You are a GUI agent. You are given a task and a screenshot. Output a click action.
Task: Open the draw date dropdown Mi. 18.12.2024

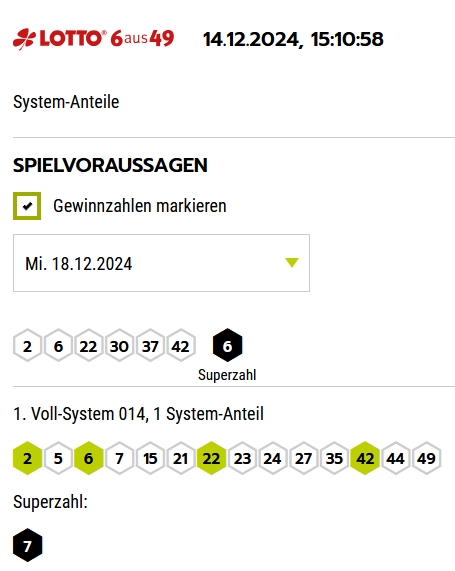[x=161, y=263]
